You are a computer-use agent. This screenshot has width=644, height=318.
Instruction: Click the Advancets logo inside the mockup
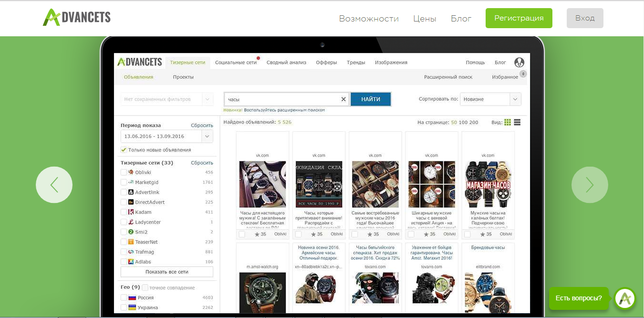click(x=140, y=62)
